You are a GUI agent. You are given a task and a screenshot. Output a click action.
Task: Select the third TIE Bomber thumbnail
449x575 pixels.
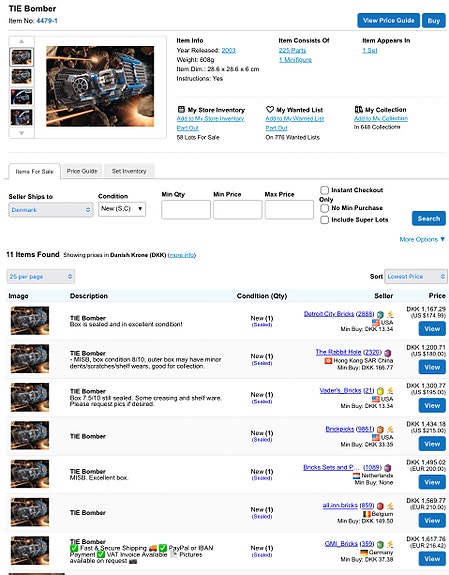coord(21,97)
